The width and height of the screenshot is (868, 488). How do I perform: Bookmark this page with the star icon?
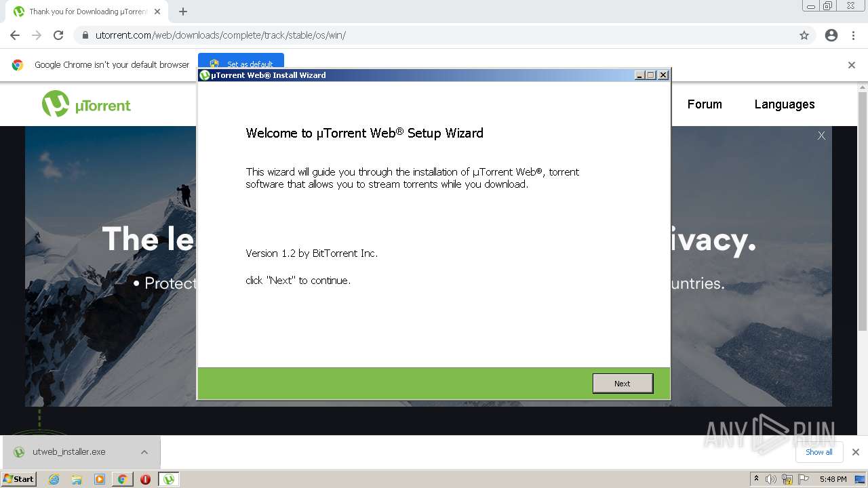tap(804, 35)
